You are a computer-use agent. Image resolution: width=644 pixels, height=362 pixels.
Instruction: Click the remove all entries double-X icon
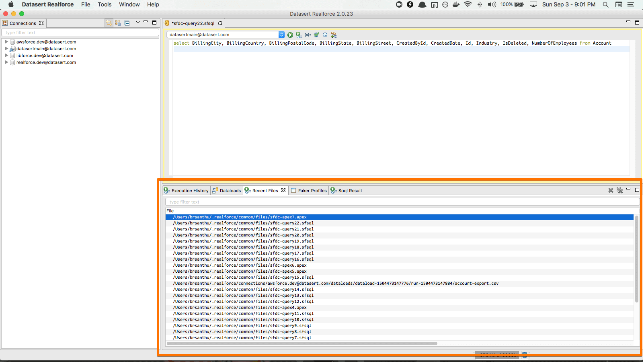619,191
